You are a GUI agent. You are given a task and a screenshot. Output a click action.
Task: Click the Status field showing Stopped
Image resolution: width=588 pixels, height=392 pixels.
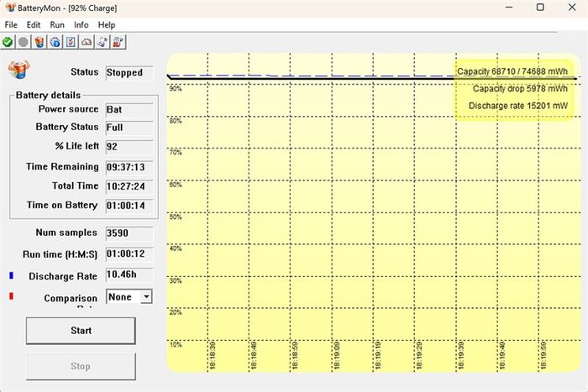(129, 73)
